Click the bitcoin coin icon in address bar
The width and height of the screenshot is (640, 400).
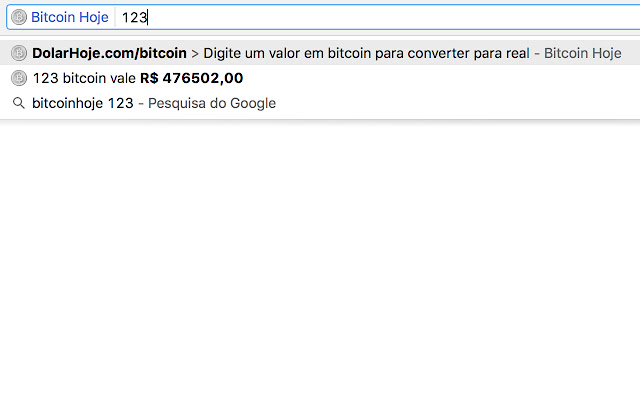pyautogui.click(x=19, y=17)
